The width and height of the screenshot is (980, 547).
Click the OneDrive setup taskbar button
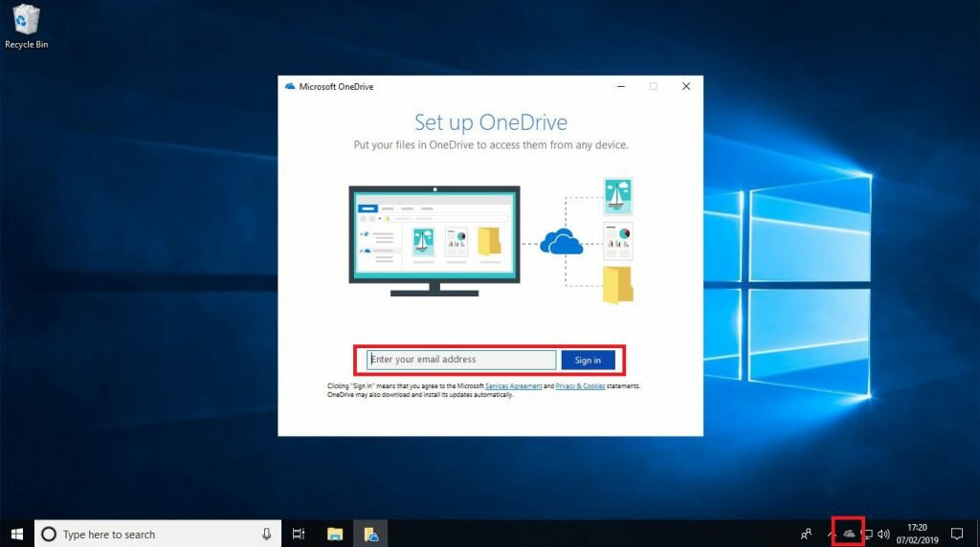click(371, 534)
